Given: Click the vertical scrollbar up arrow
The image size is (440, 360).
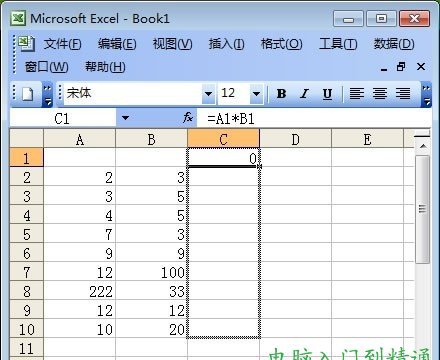Looking at the screenshot, I should pyautogui.click(x=423, y=146).
